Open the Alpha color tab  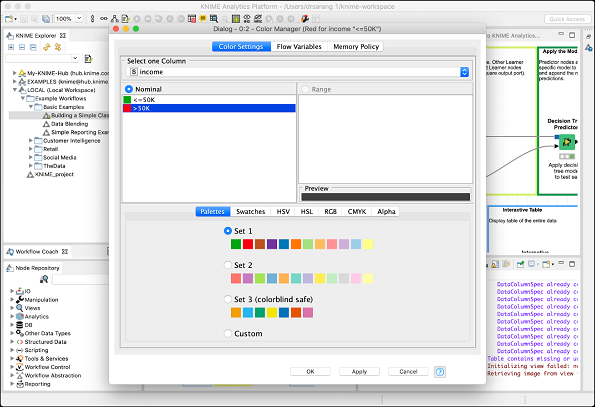[x=386, y=212]
